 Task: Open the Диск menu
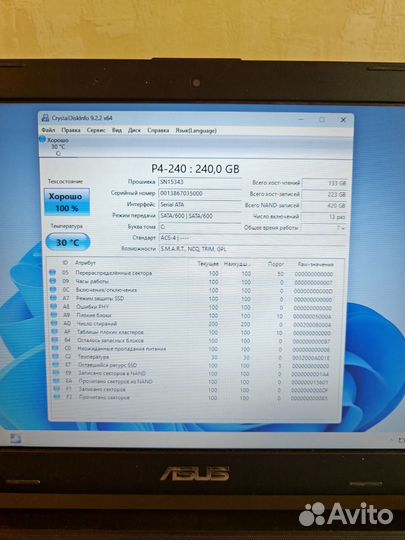tap(134, 130)
